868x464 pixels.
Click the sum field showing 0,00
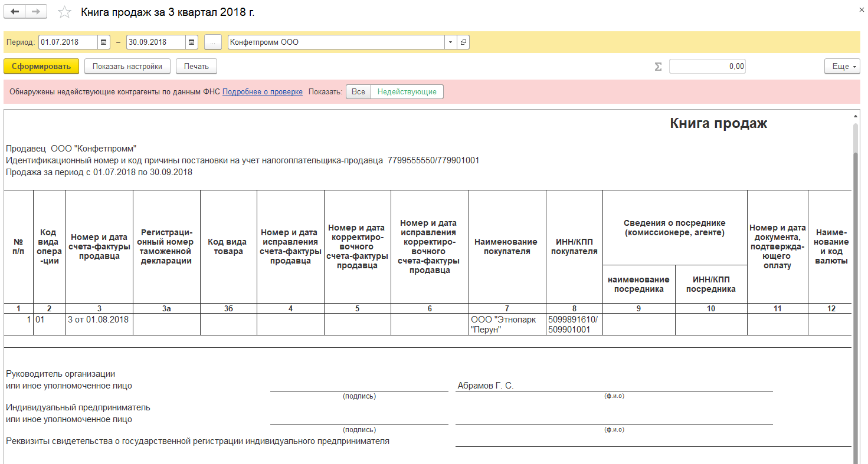click(x=707, y=67)
